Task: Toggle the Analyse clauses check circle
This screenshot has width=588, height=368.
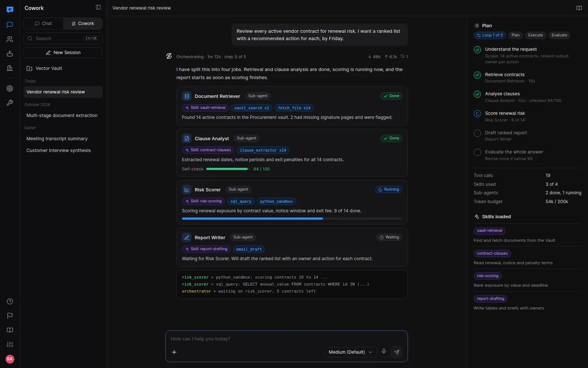Action: coord(477,94)
